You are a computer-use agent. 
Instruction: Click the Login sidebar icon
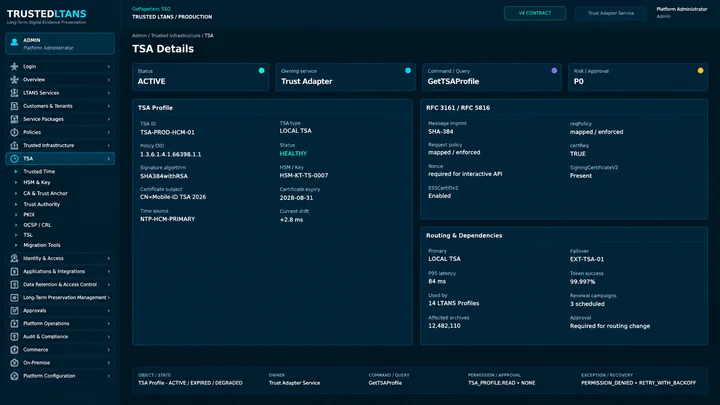tap(14, 67)
